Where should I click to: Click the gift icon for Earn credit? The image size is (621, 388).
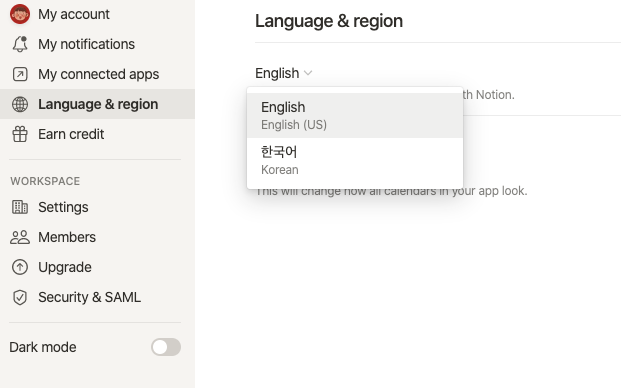(x=20, y=134)
